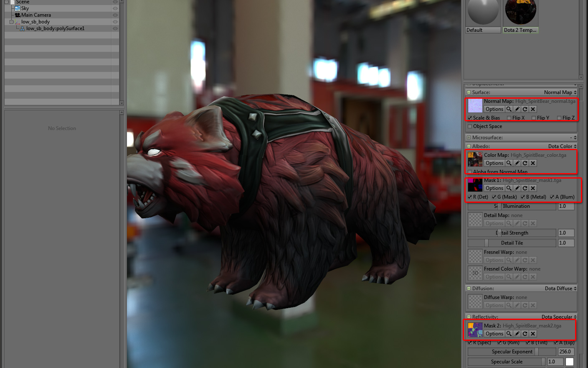The width and height of the screenshot is (588, 368).
Task: Open the Dota Diffuse diffusion dropdown
Action: (560, 289)
